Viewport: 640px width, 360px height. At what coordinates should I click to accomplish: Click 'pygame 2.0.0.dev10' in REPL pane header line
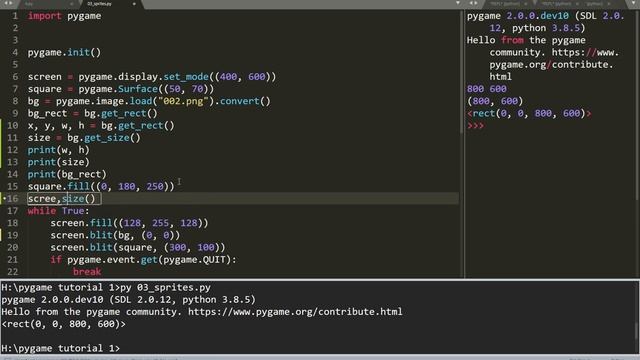(518, 16)
